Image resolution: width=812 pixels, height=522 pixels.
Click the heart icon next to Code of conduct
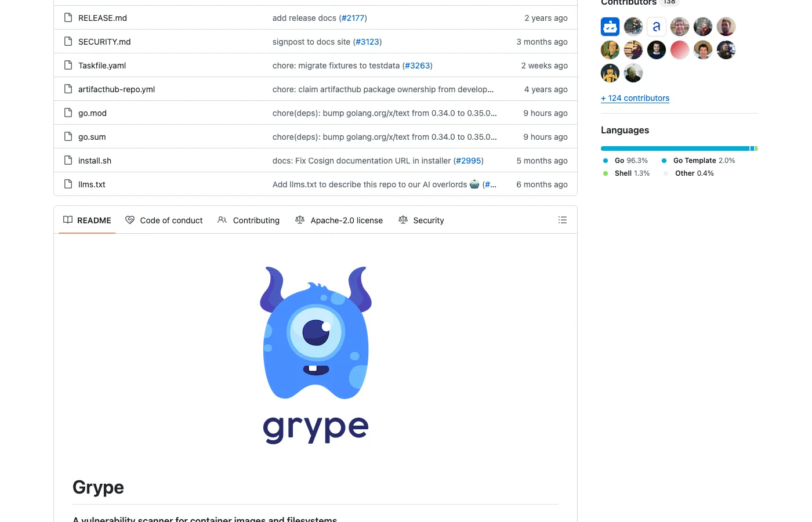click(x=130, y=220)
